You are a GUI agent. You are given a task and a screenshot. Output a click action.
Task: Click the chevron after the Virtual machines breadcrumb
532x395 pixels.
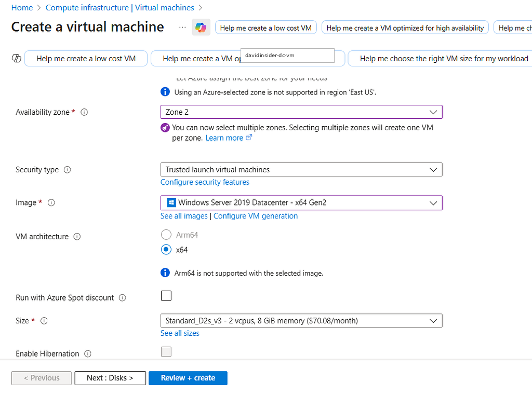tap(200, 7)
